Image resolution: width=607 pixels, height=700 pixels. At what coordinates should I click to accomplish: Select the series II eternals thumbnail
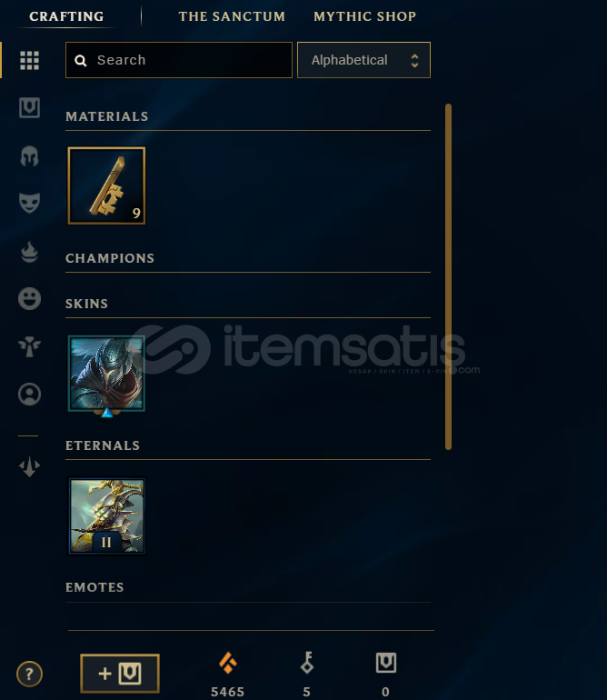(x=106, y=516)
